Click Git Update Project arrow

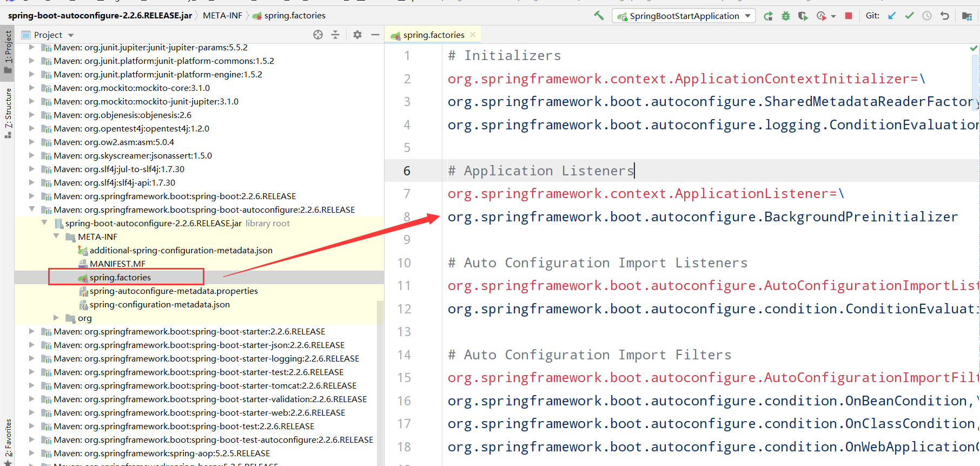(x=892, y=16)
